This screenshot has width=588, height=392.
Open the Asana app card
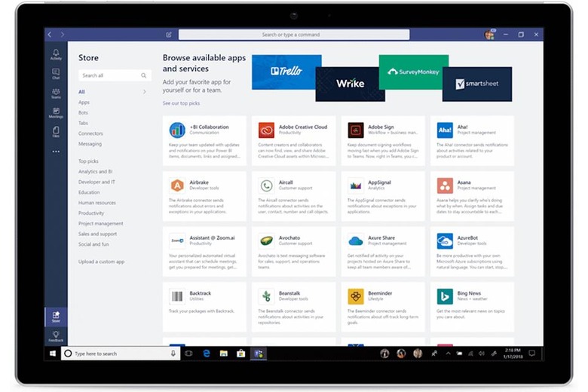coord(472,191)
